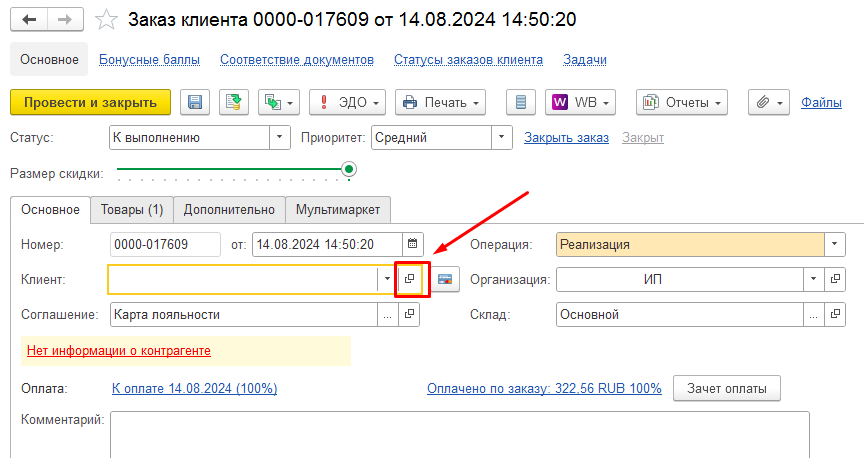This screenshot has width=864, height=458.
Task: Click Нет информации о контрагенте link
Action: pos(118,351)
